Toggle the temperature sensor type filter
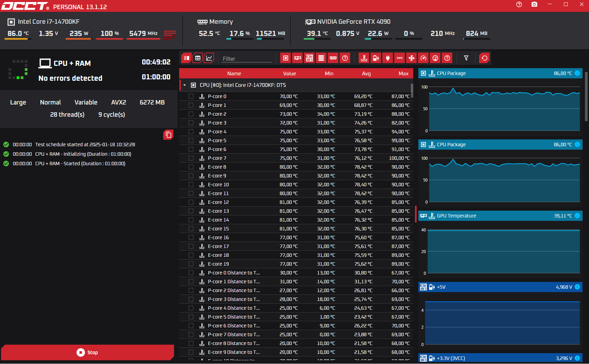This screenshot has width=589, height=364. click(x=364, y=58)
